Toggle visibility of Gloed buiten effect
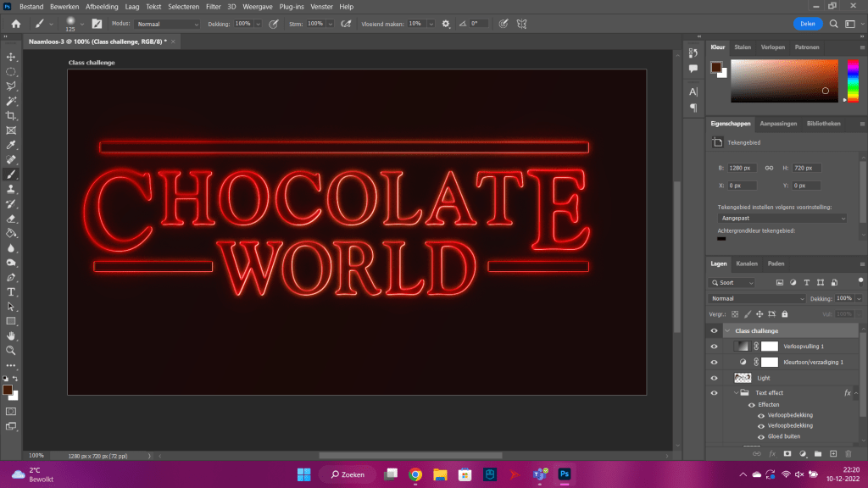This screenshot has width=868, height=488. pos(760,437)
